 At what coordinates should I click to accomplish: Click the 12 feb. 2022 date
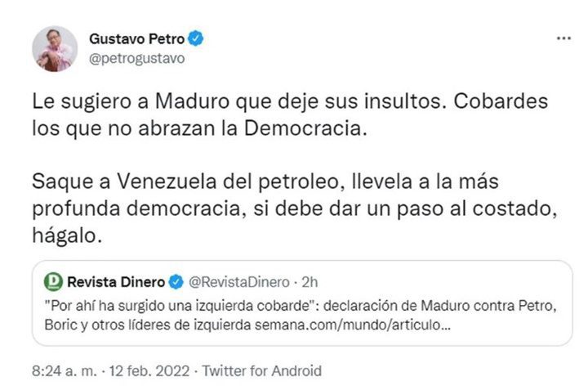click(159, 370)
